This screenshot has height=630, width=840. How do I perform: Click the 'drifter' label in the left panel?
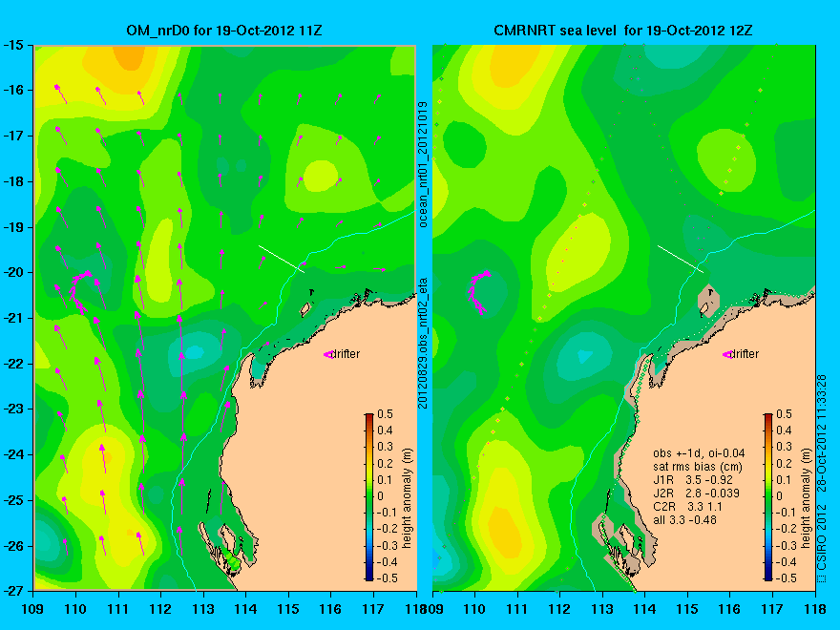pos(345,353)
